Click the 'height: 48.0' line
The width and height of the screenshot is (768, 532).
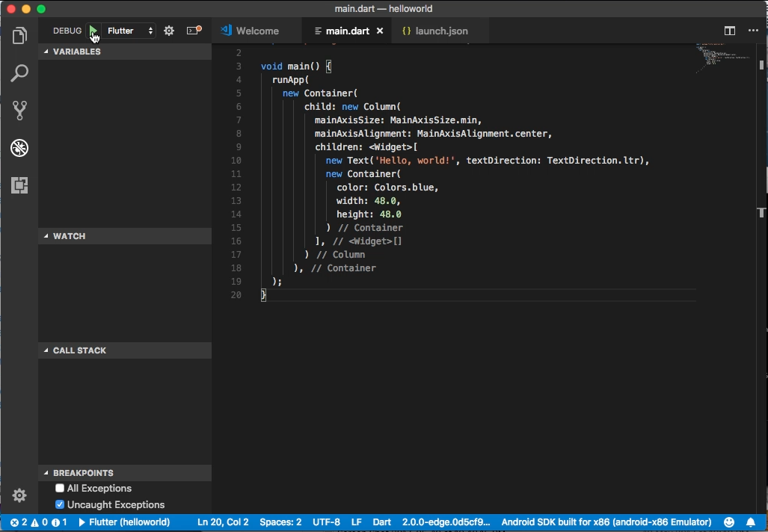tap(369, 214)
